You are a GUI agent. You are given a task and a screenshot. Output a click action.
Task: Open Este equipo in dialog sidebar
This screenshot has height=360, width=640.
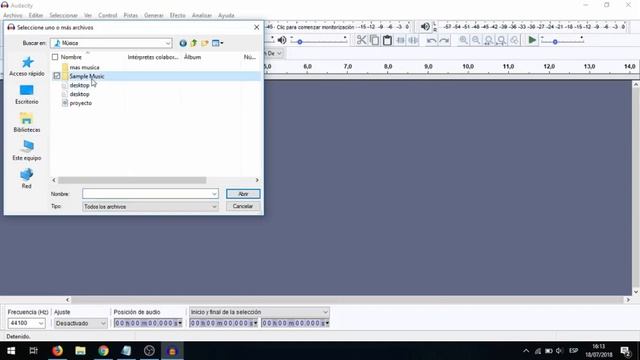coord(27,150)
